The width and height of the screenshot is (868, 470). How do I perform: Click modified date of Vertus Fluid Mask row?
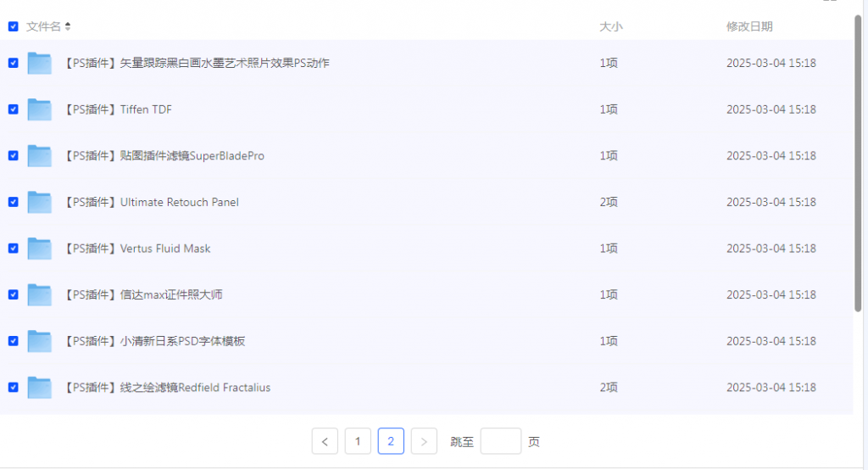click(771, 249)
